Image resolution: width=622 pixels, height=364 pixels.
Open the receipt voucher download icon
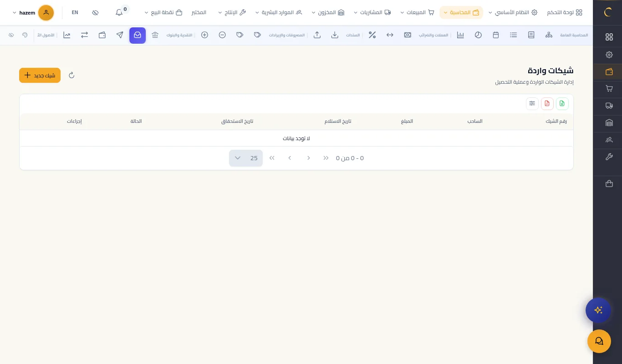coord(335,35)
